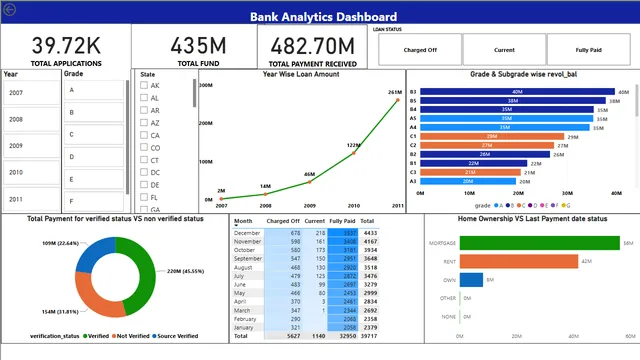The width and height of the screenshot is (640, 360).
Task: Choose year 2011 in slicer
Action: tap(31, 199)
